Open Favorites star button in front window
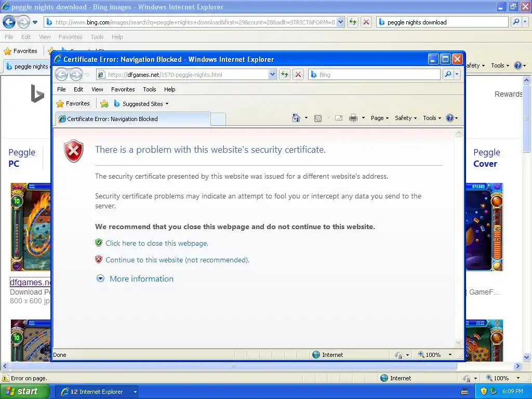 point(73,103)
